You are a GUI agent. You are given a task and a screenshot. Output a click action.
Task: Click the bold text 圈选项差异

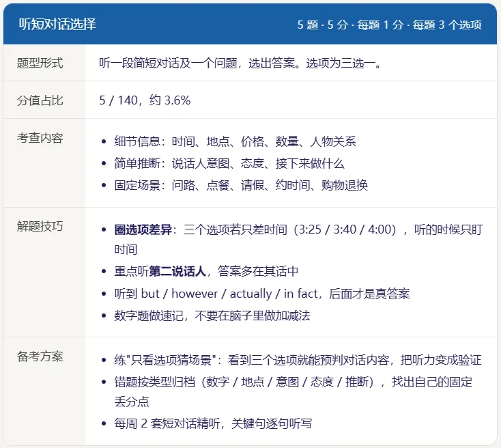[143, 229]
